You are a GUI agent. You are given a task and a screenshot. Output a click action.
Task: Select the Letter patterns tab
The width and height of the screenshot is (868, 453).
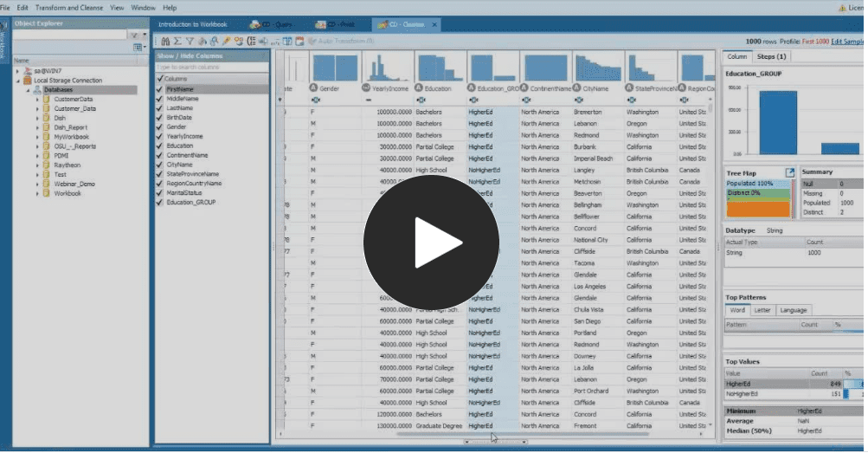pos(762,310)
